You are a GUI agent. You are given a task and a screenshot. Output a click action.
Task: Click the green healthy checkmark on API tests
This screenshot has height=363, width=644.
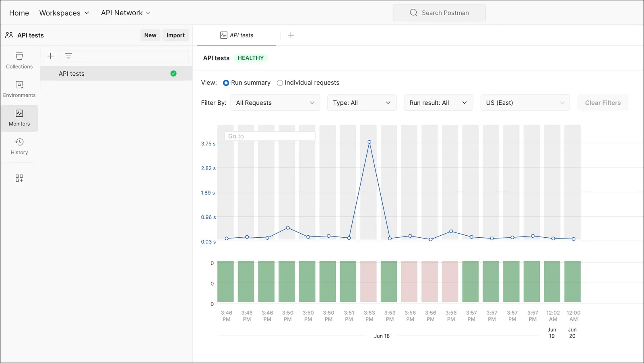(x=173, y=73)
